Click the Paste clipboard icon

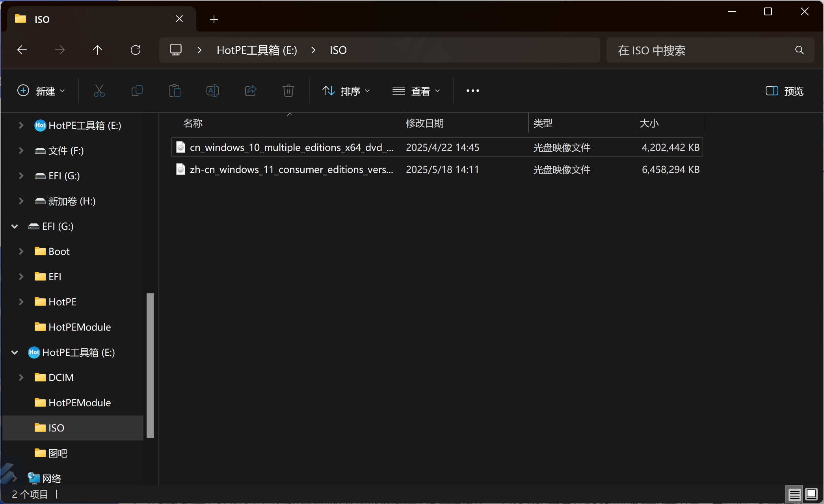[175, 91]
